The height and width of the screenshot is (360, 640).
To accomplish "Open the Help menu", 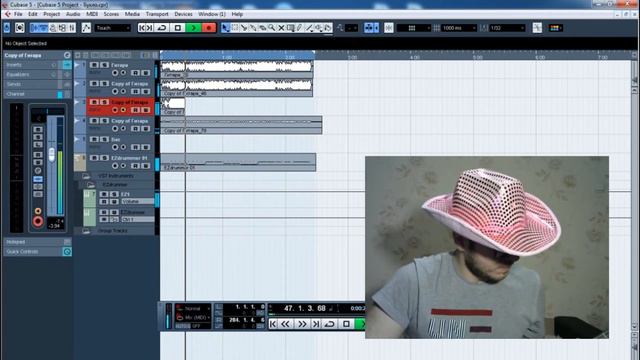I will pyautogui.click(x=237, y=14).
